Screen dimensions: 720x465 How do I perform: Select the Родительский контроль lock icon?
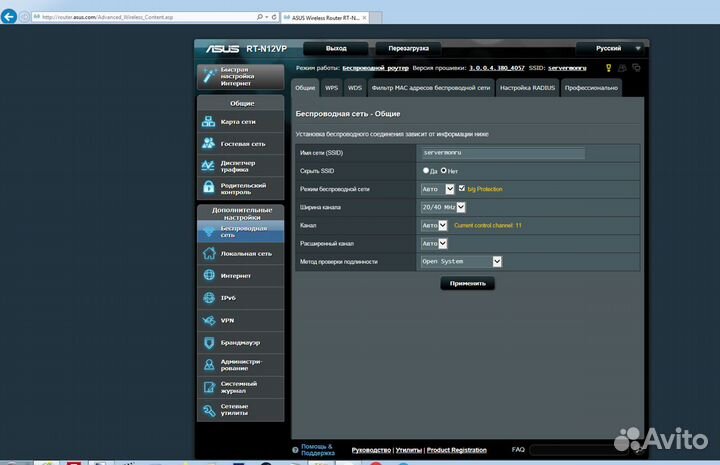tap(208, 187)
